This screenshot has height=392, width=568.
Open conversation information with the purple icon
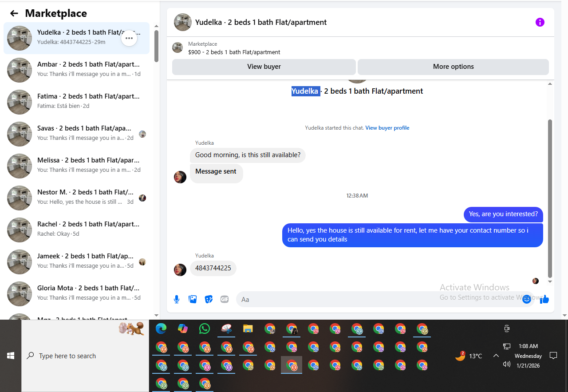pyautogui.click(x=540, y=22)
